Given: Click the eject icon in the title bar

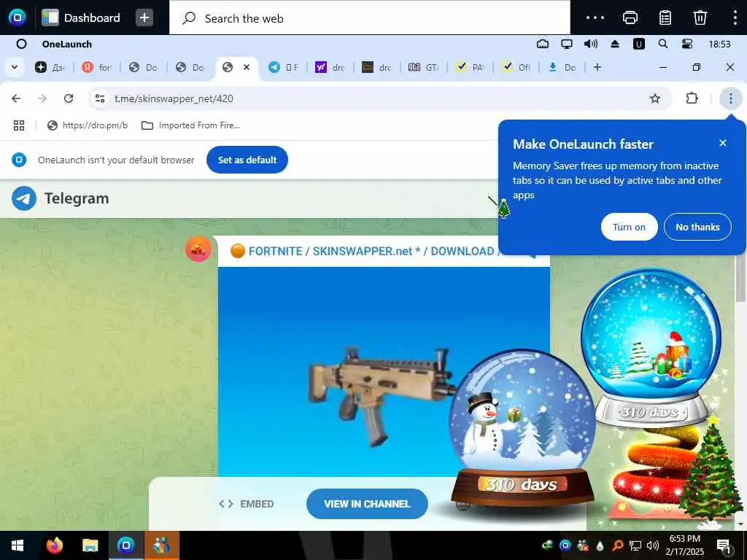Looking at the screenshot, I should pos(614,44).
